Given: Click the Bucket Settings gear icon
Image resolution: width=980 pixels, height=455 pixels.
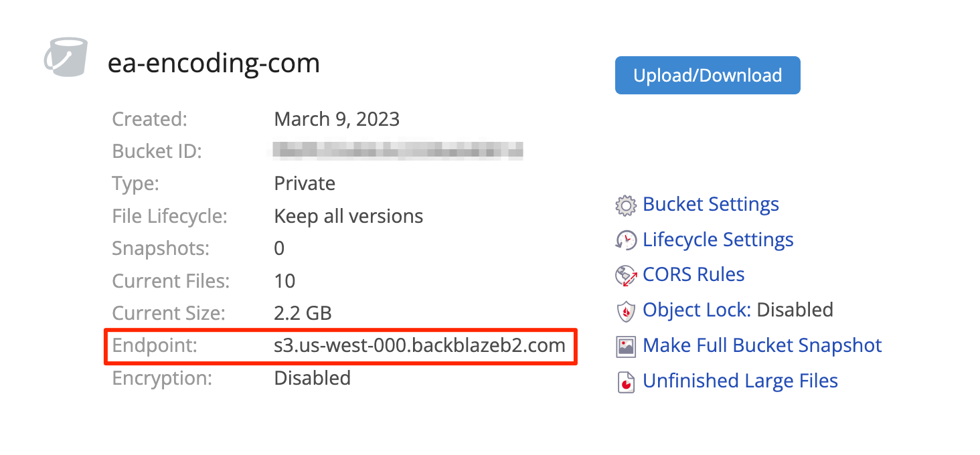Looking at the screenshot, I should tap(625, 205).
